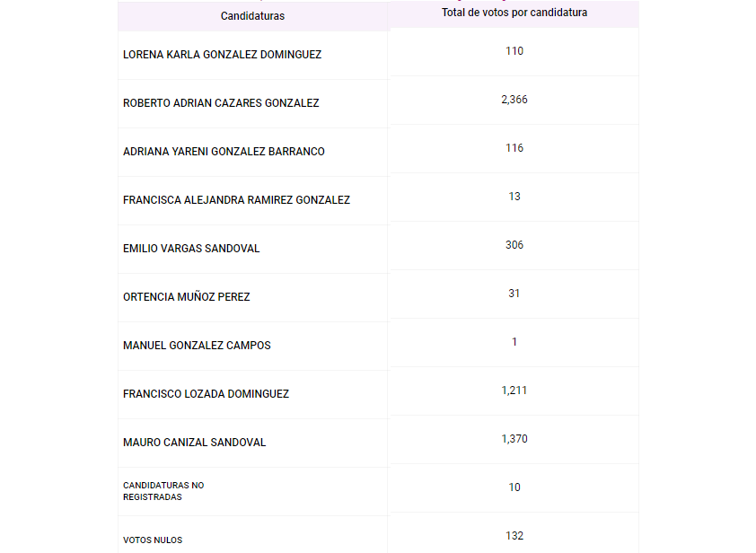Click the 2,366 vote total cell
This screenshot has width=756, height=553.
[x=514, y=100]
